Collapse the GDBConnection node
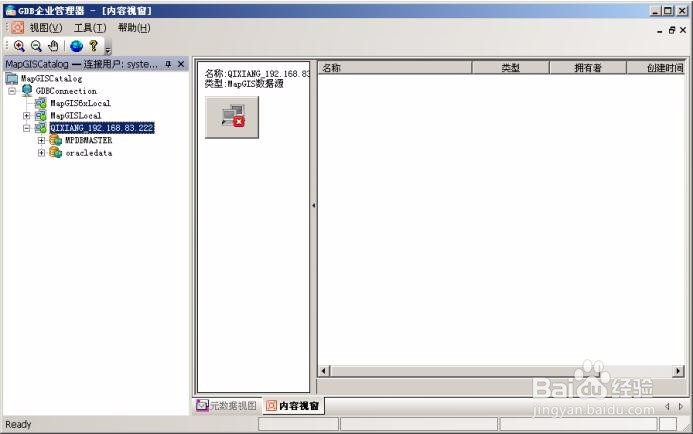The image size is (693, 434). 12,91
